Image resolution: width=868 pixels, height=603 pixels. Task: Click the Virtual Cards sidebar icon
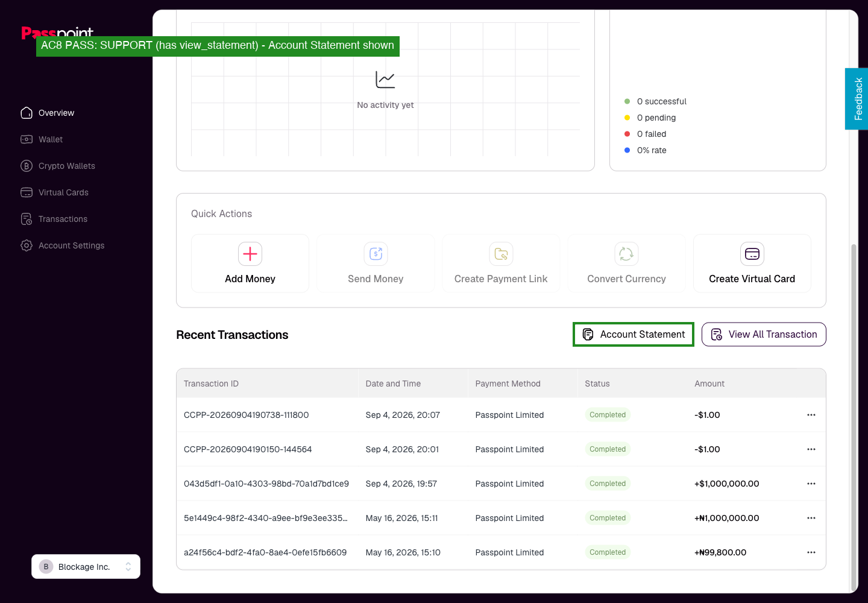pos(27,192)
